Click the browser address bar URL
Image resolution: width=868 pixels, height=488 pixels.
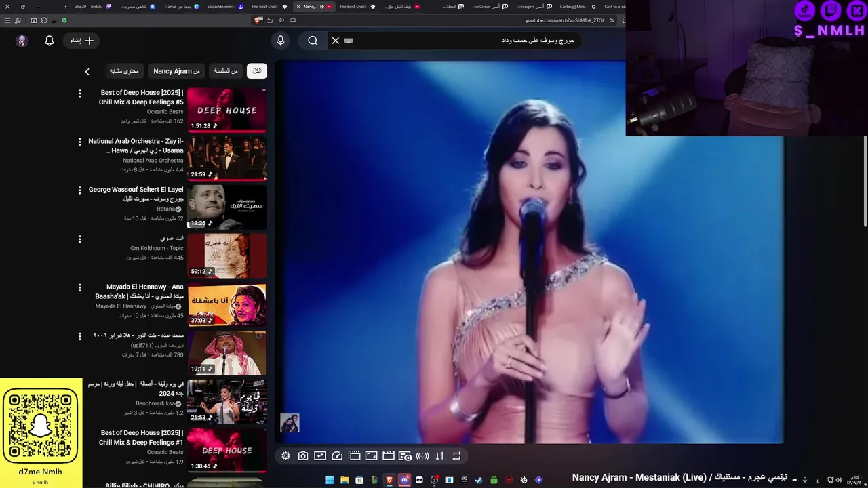(564, 20)
